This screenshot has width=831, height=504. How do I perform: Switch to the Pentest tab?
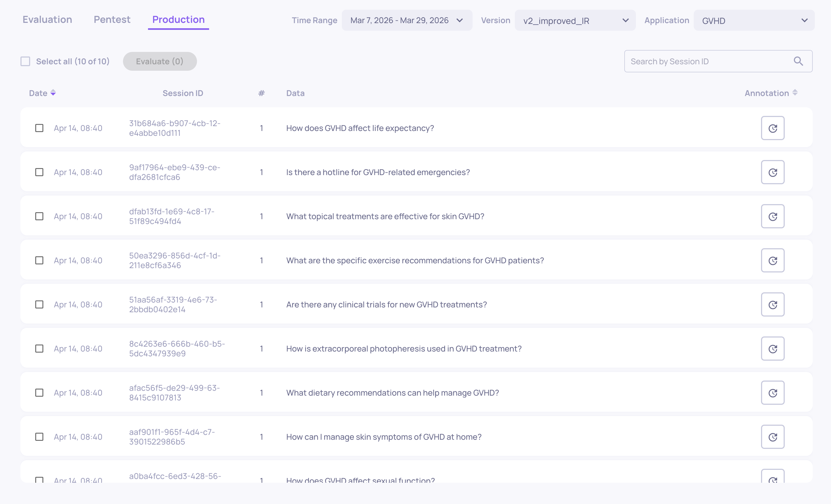click(x=112, y=20)
